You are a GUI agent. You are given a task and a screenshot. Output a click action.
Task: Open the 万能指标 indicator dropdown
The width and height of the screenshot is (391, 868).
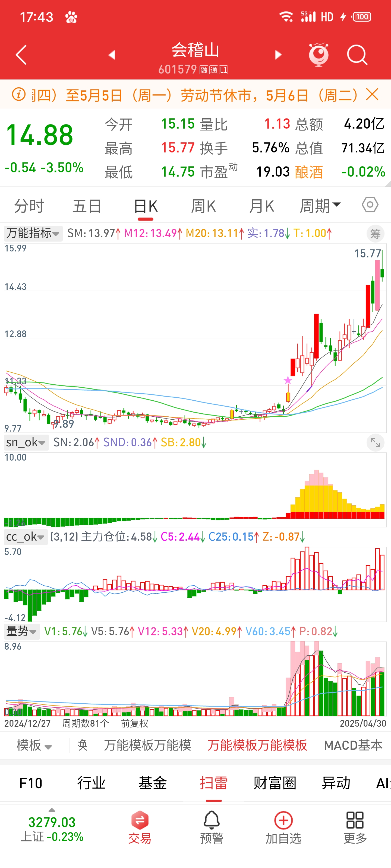pyautogui.click(x=33, y=233)
